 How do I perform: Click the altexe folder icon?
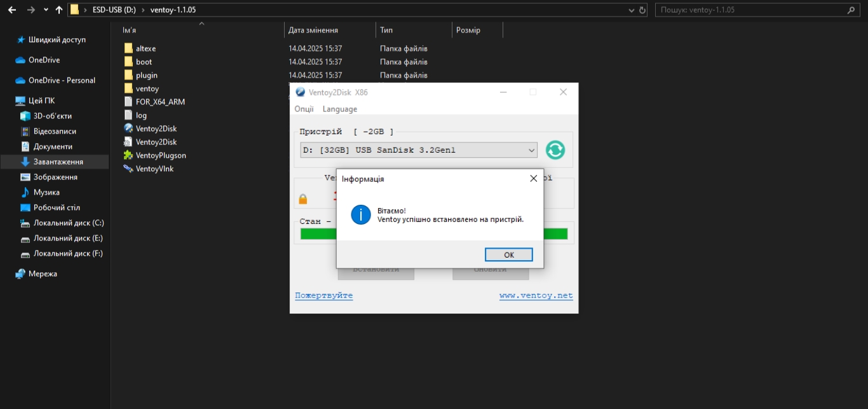pos(128,48)
